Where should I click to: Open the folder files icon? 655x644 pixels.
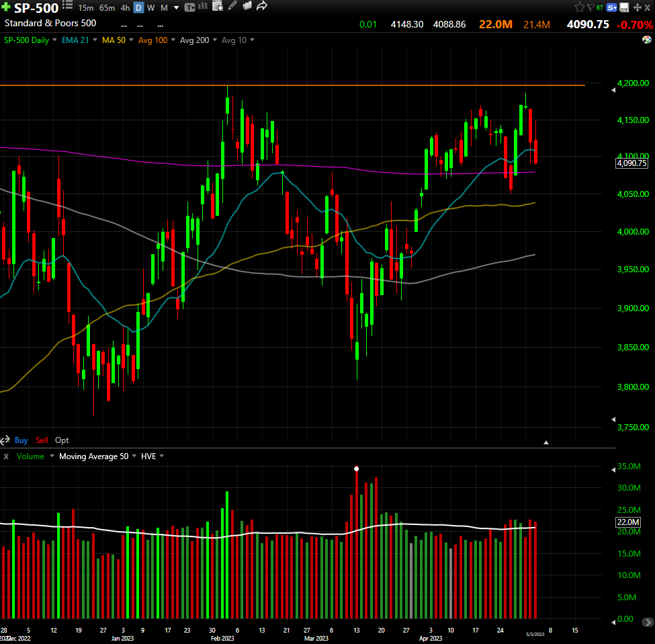(x=247, y=6)
